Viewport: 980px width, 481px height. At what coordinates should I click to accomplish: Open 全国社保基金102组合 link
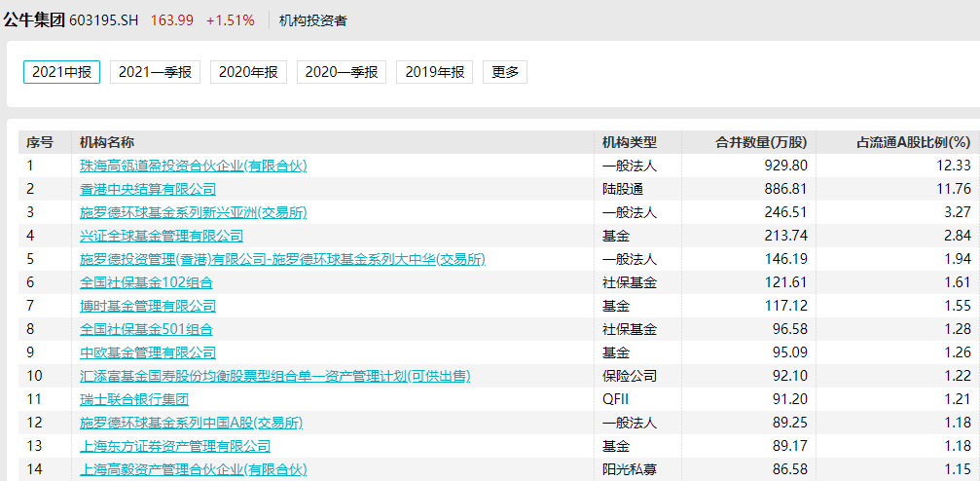tap(146, 282)
